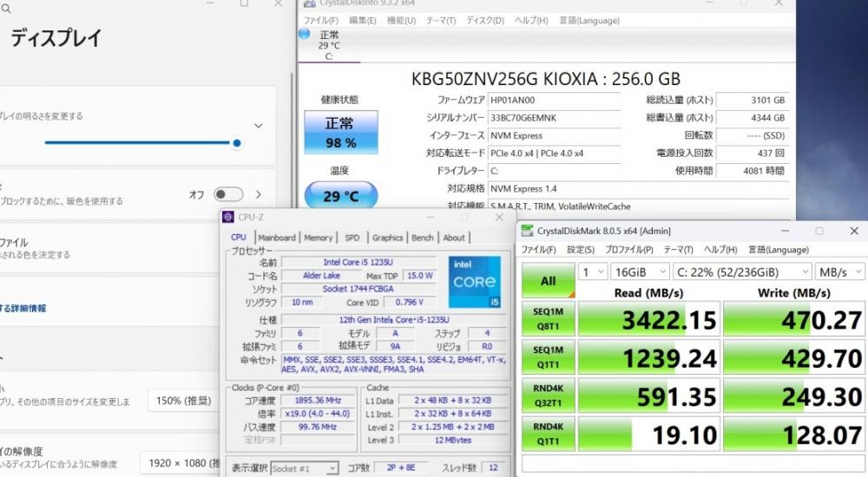Click the 1895.36 MHz core speed value
This screenshot has width=868, height=477.
click(x=318, y=401)
